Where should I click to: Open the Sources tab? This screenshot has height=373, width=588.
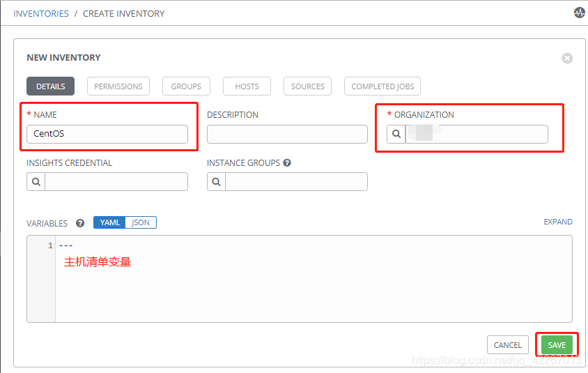click(307, 86)
